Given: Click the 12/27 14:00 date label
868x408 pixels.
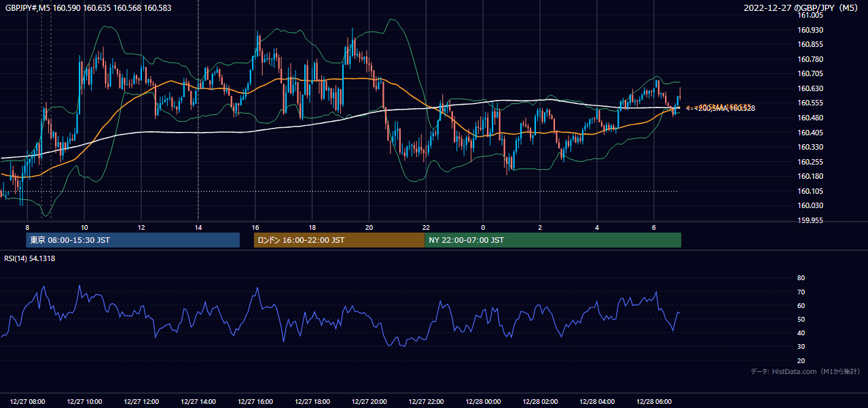Looking at the screenshot, I should [199, 401].
